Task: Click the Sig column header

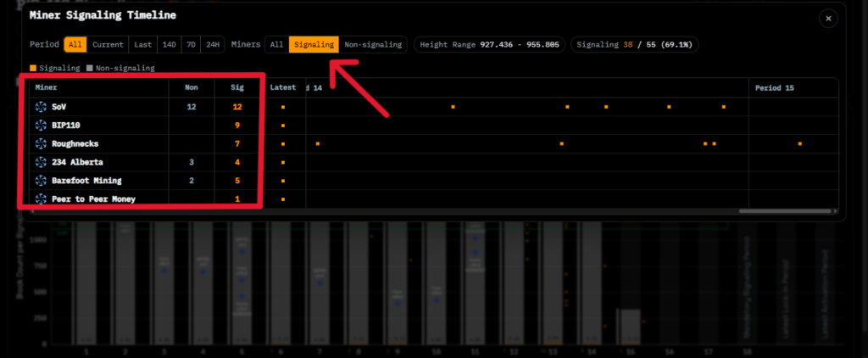Action: (x=237, y=87)
